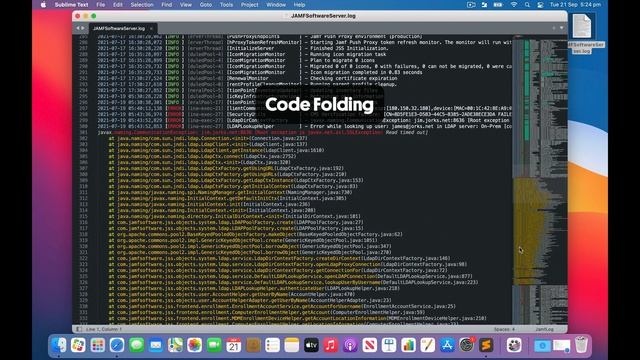Open FaceTime from the Dock
This screenshot has width=640, height=360.
click(214, 345)
